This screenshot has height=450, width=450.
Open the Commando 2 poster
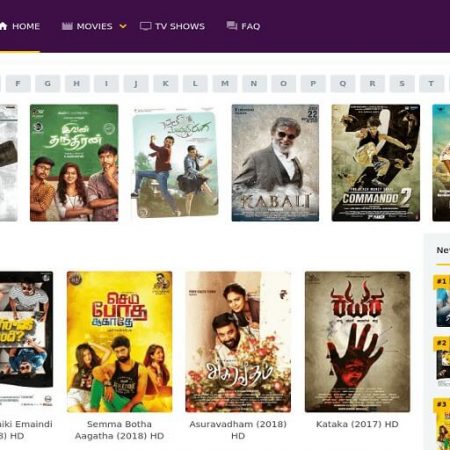pos(376,163)
